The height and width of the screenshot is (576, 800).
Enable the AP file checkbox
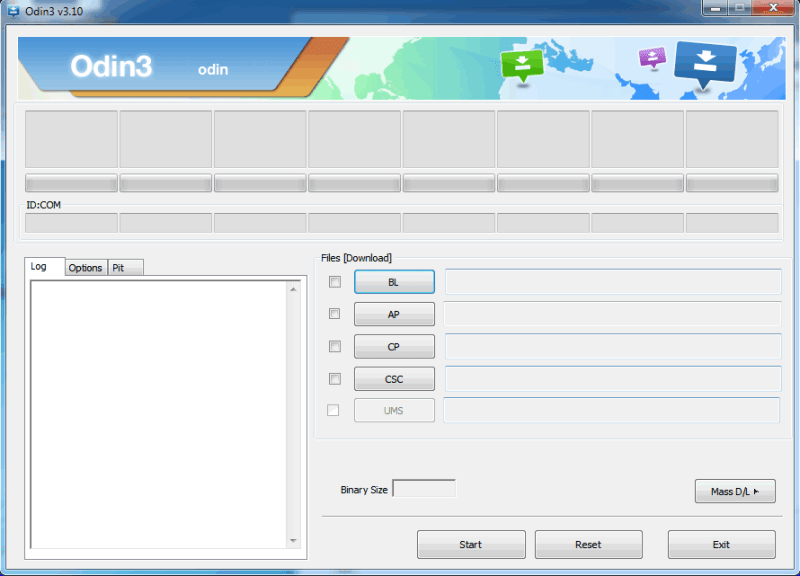335,314
